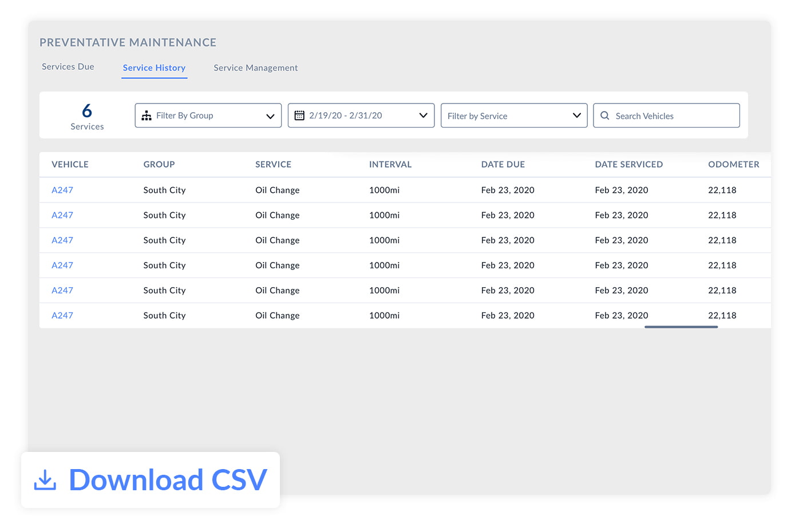Select the Service History tab
The width and height of the screenshot is (799, 532).
tap(154, 68)
